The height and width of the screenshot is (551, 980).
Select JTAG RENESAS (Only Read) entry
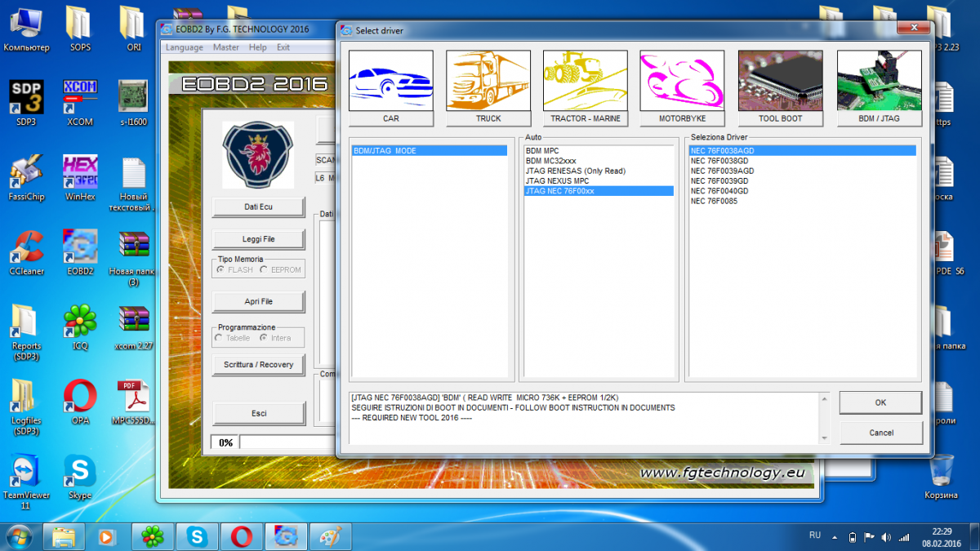[x=599, y=171]
